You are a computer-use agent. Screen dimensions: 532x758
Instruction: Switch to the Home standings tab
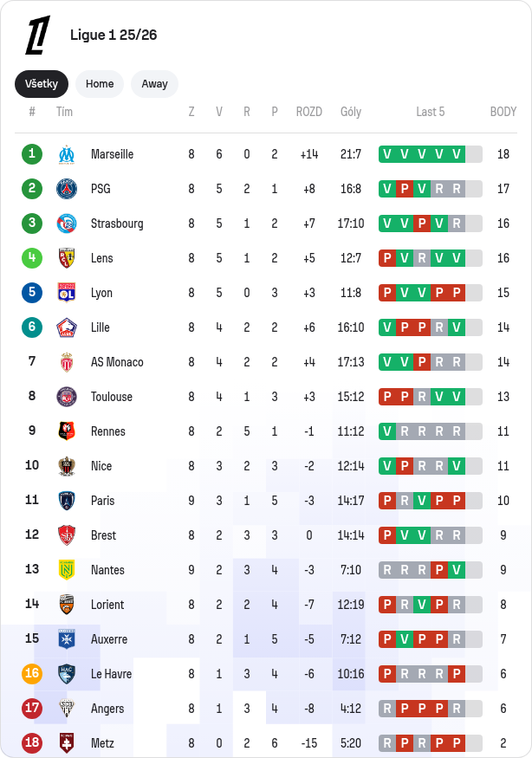pos(100,84)
